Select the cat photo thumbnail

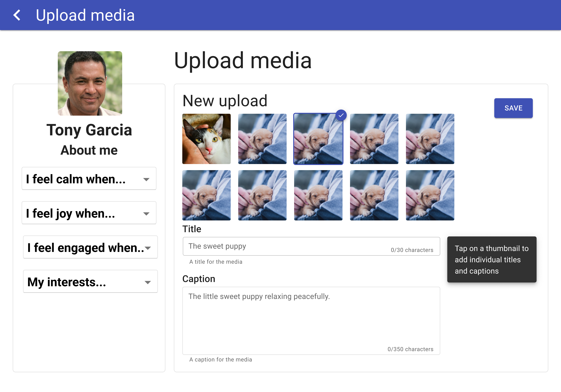point(206,139)
